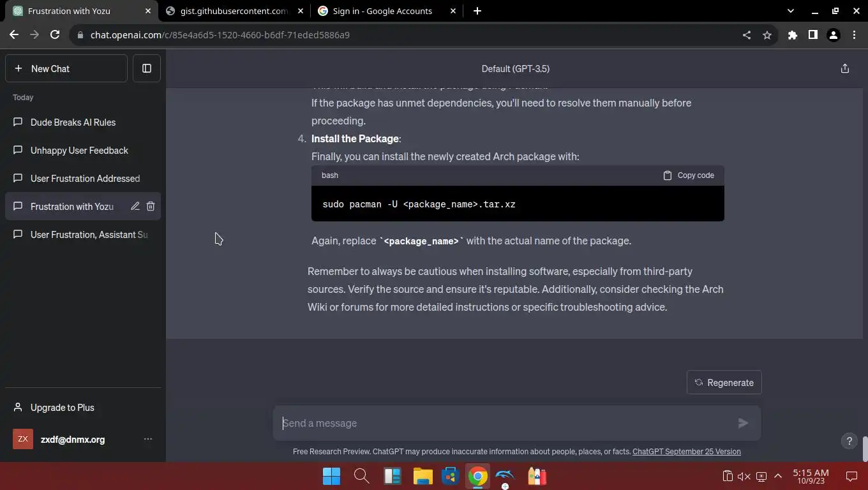Share the chat via top-right share icon
The height and width of the screenshot is (490, 868).
(845, 68)
